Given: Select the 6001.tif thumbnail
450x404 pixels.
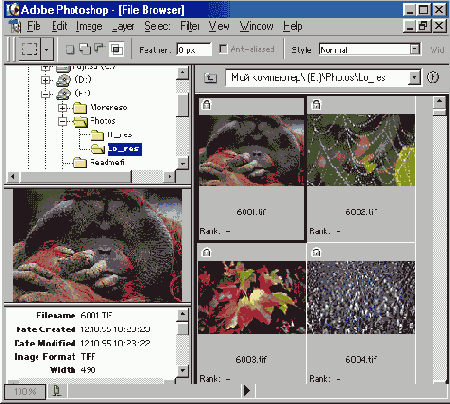Looking at the screenshot, I should point(251,150).
